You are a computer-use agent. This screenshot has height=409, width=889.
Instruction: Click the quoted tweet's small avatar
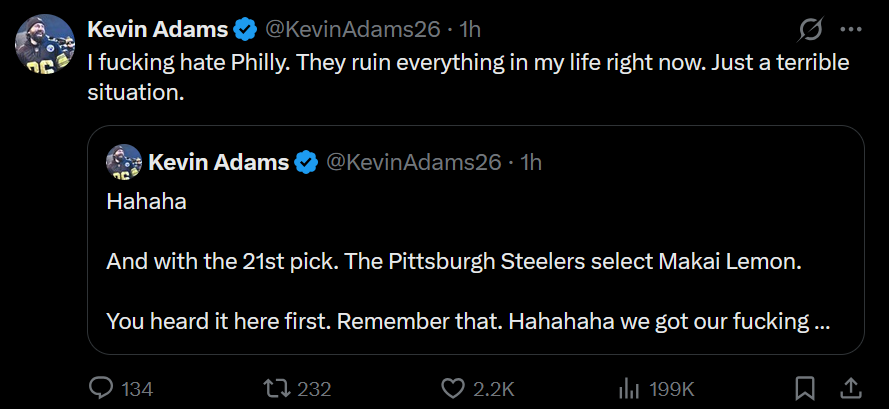pyautogui.click(x=125, y=163)
